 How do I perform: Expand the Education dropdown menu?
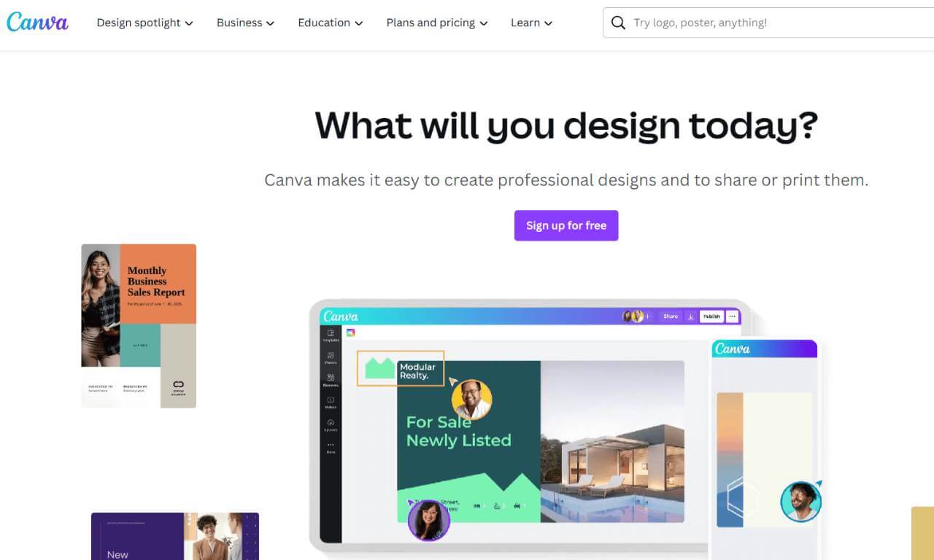pos(330,23)
